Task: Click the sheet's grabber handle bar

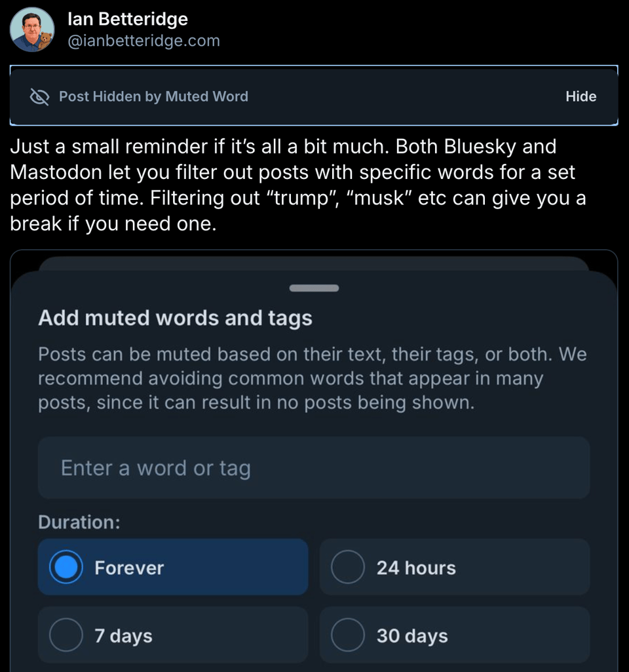Action: point(314,288)
